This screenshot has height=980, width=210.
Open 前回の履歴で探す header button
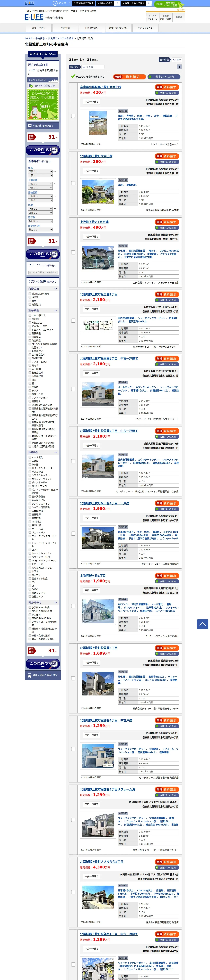point(83,3)
